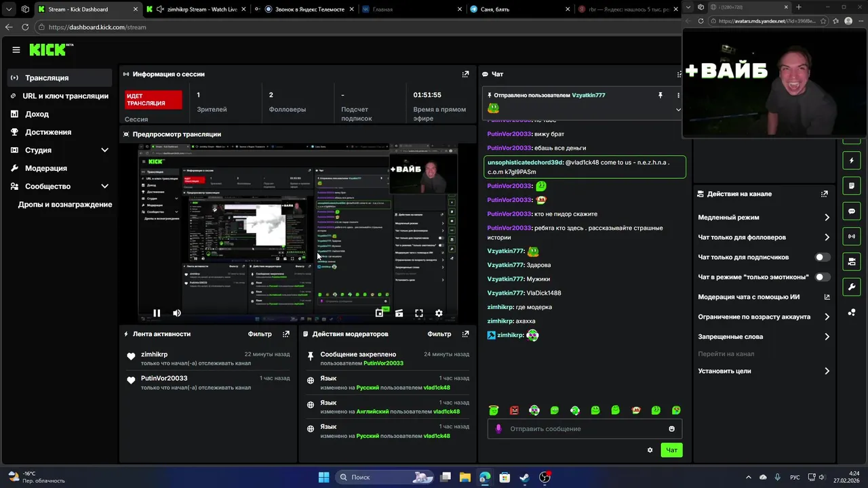Mute the stream preview volume
The height and width of the screenshot is (488, 868).
177,313
